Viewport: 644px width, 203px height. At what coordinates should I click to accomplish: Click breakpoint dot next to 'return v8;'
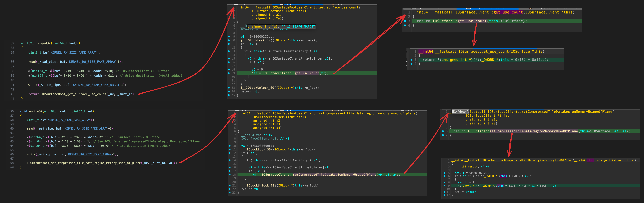click(230, 189)
